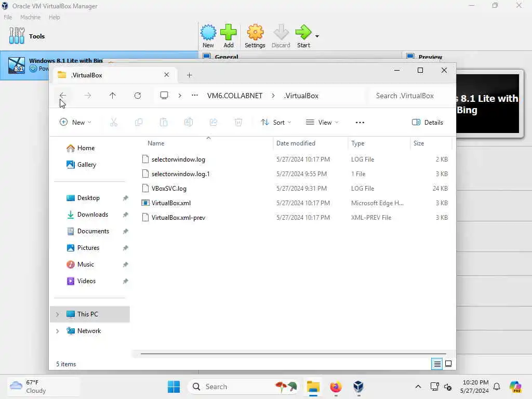This screenshot has height=399, width=532.
Task: Expand This PC tree node
Action: pyautogui.click(x=57, y=314)
